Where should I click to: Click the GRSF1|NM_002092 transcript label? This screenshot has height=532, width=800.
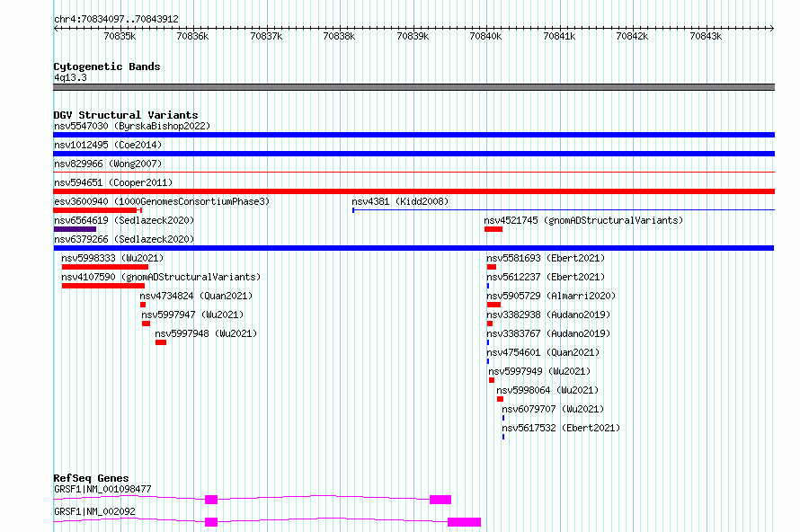(94, 511)
